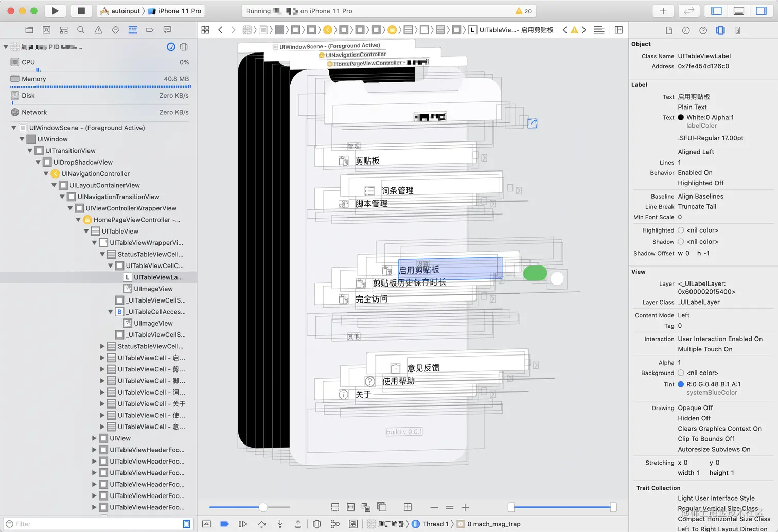Open the Breakpoint navigator icon

coord(150,30)
